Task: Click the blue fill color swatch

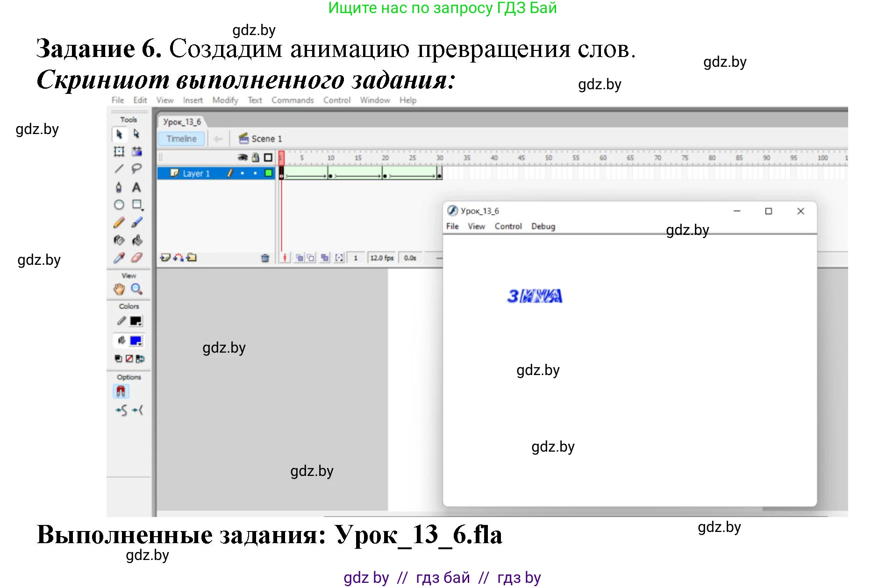Action: pyautogui.click(x=135, y=341)
